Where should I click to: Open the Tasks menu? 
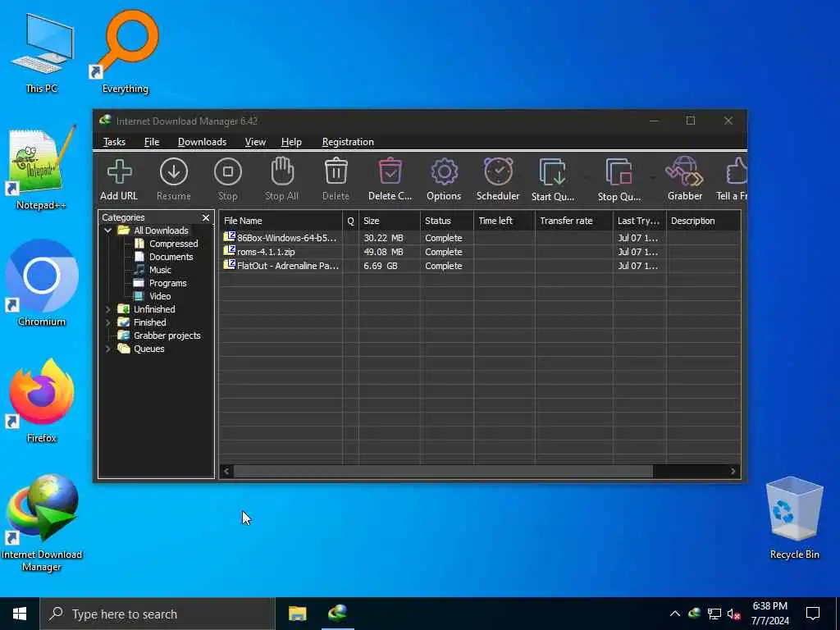(x=114, y=142)
